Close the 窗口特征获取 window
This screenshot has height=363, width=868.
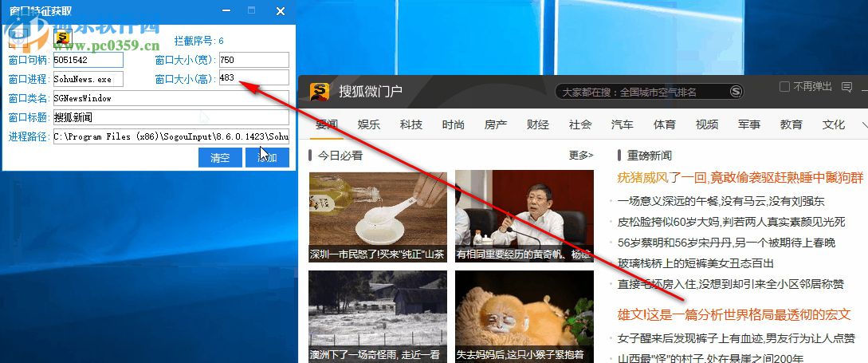(281, 11)
